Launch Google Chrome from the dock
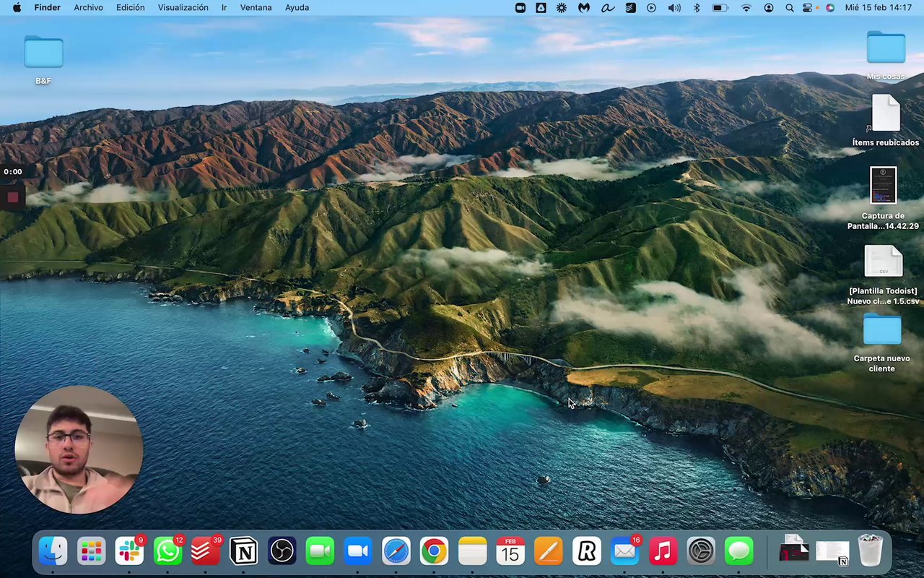The image size is (924, 578). [434, 552]
